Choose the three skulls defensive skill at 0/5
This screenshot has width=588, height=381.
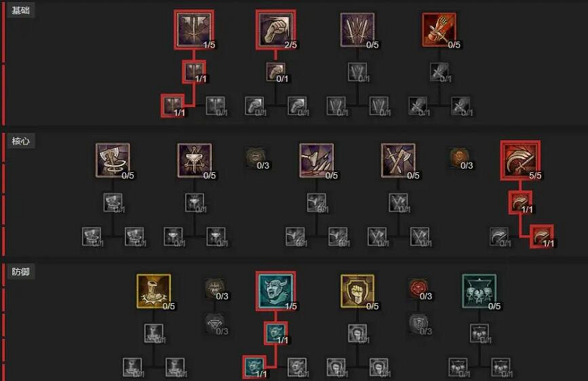(x=479, y=291)
